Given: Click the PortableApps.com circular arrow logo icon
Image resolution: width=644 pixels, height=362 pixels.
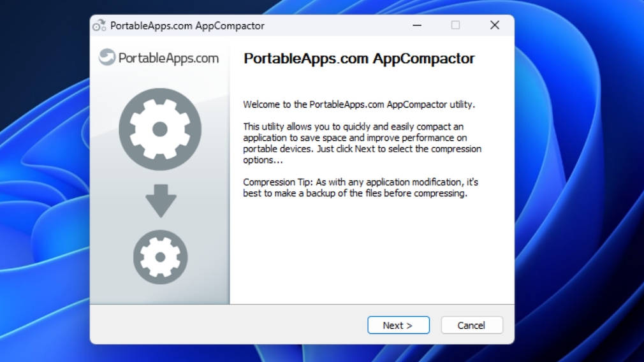Looking at the screenshot, I should coord(107,58).
